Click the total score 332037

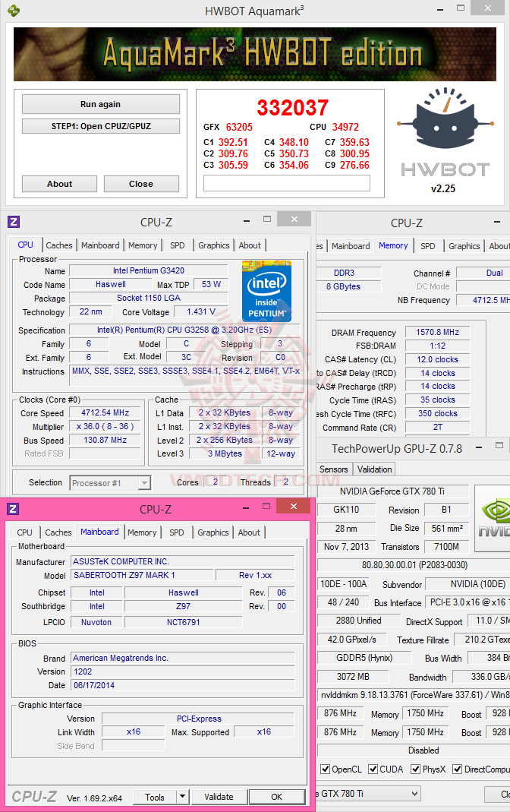click(x=293, y=108)
